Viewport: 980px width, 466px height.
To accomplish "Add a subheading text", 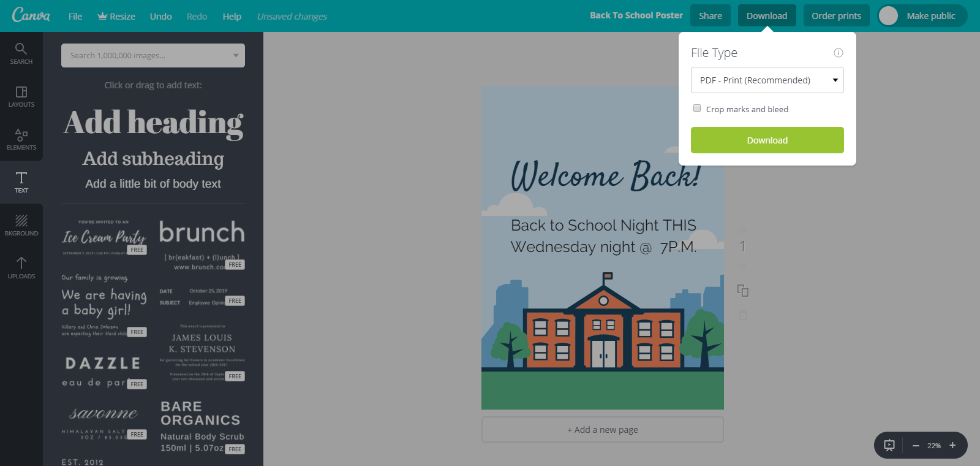I will click(153, 159).
